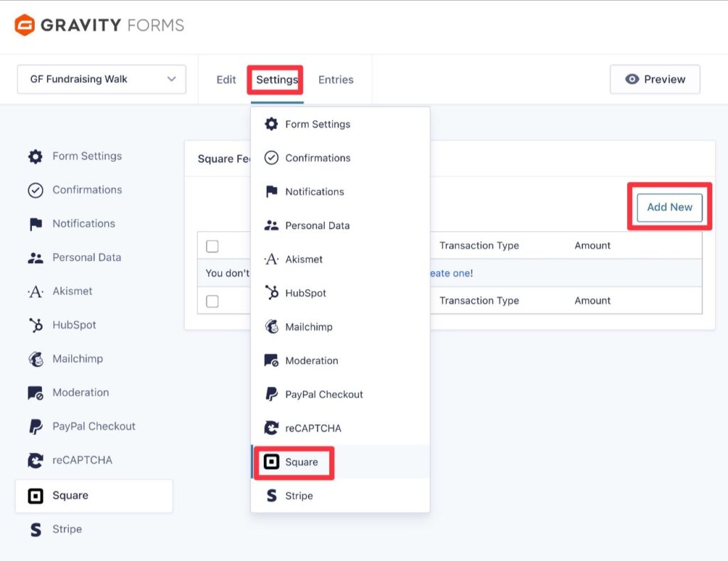
Task: Click the PayPal icon in dropdown menu
Action: [271, 395]
